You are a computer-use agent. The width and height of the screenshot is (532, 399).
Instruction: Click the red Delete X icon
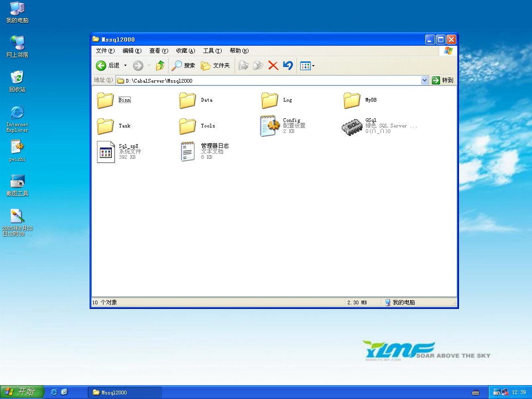point(273,66)
